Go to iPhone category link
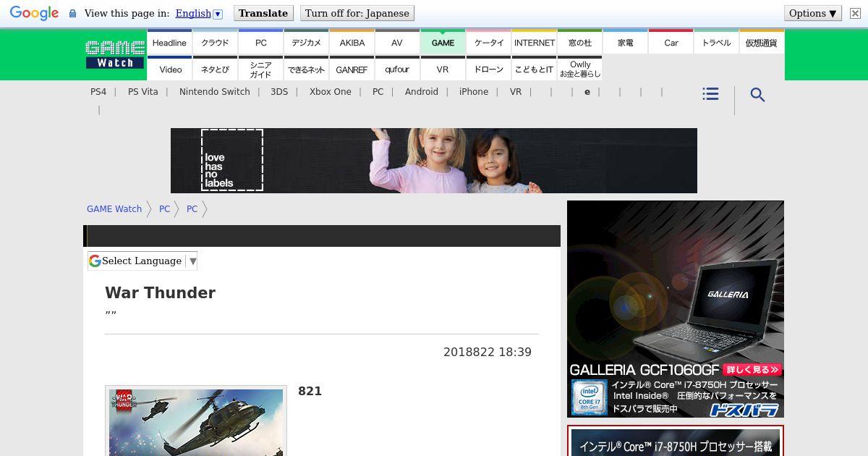The image size is (868, 456). (x=474, y=92)
